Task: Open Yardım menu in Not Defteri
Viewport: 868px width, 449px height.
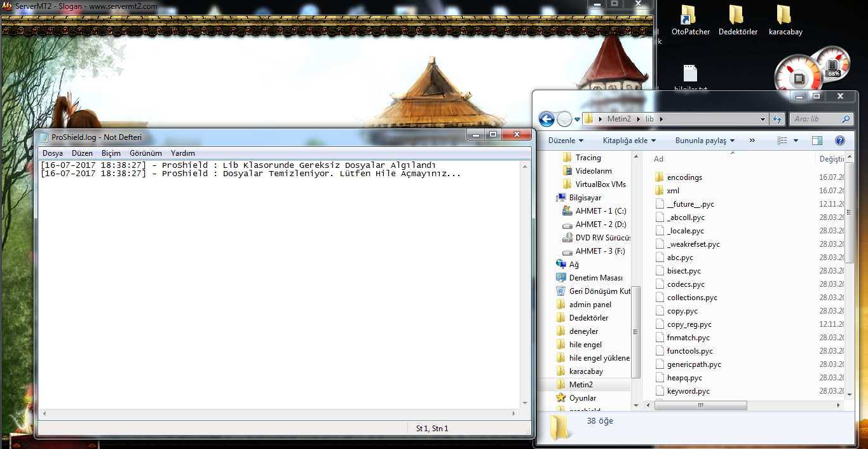Action: [x=183, y=153]
